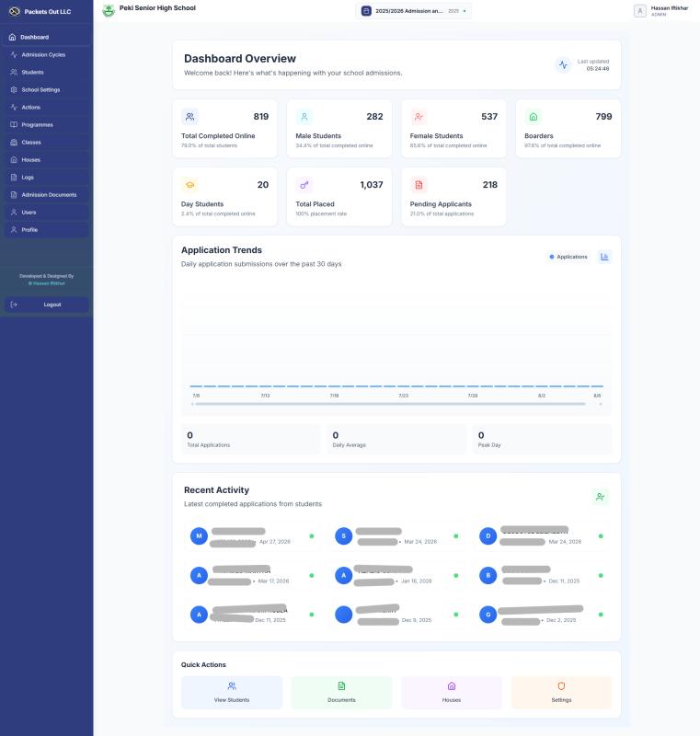Open the activity entry dated Apr 27, 2026
This screenshot has height=736, width=700.
coord(252,536)
